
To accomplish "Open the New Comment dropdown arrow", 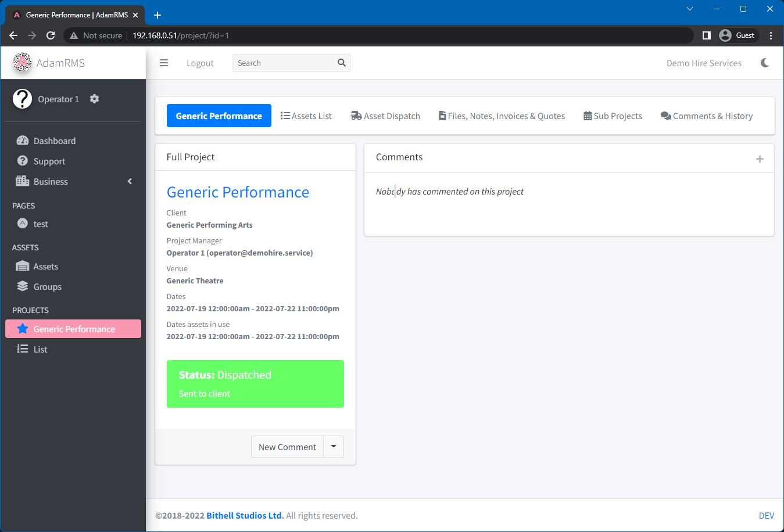I will [333, 447].
